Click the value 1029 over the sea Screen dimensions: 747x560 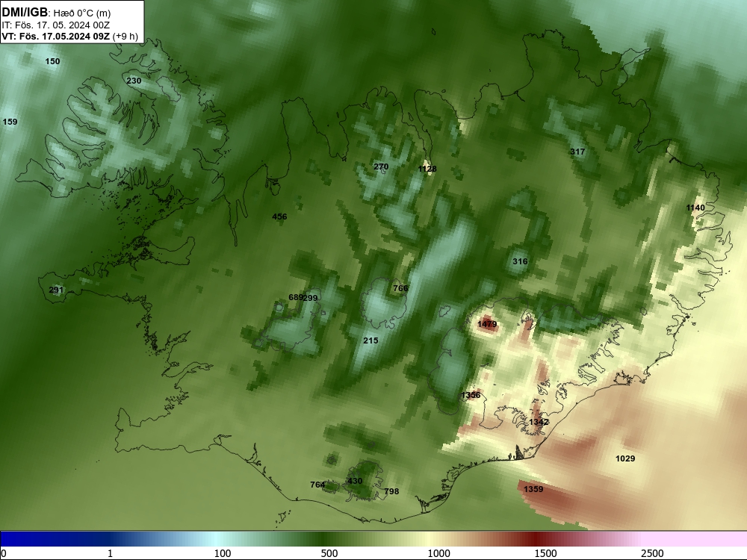pyautogui.click(x=625, y=458)
